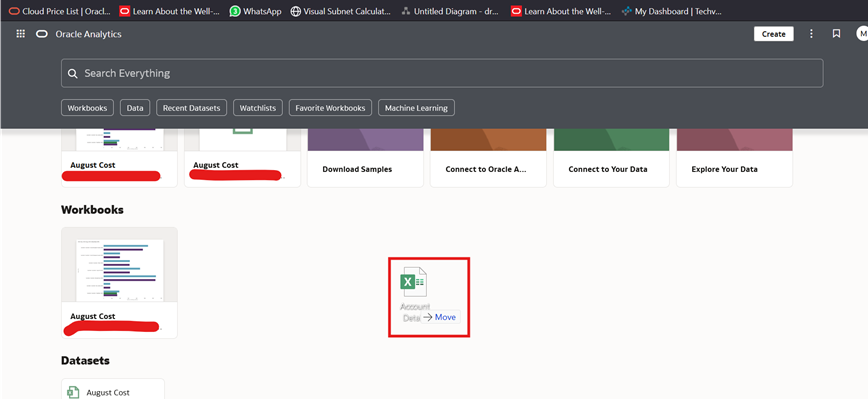This screenshot has width=868, height=399.
Task: Open the Explore Your Data card
Action: pos(735,158)
